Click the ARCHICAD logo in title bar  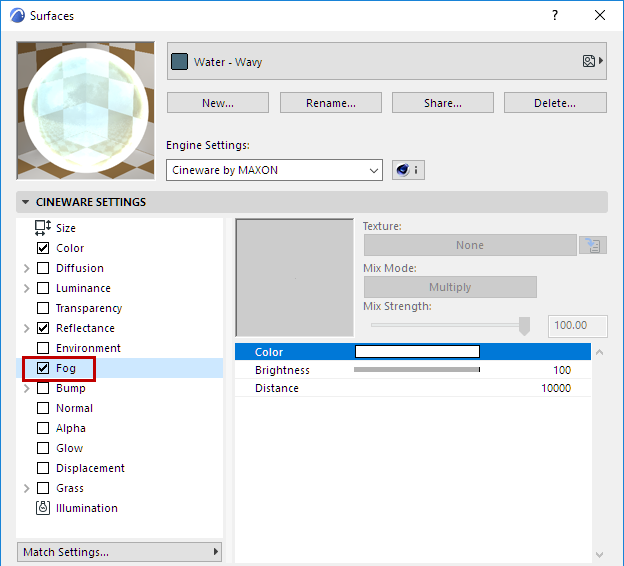[18, 16]
